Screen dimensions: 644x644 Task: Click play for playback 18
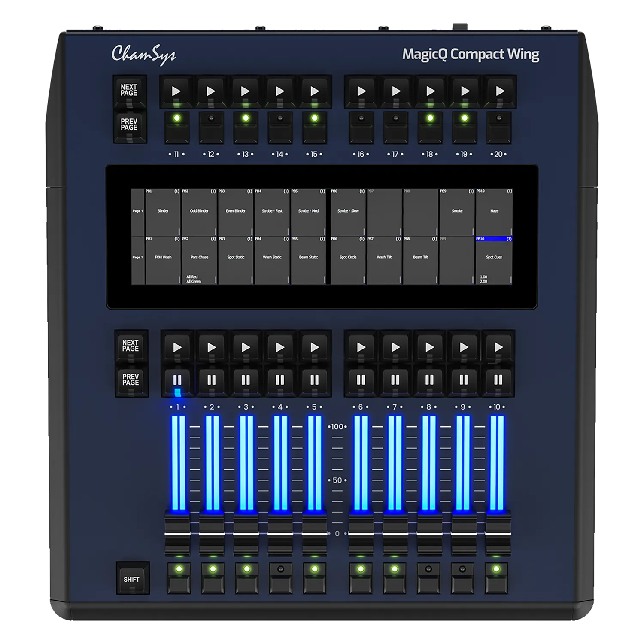point(430,91)
